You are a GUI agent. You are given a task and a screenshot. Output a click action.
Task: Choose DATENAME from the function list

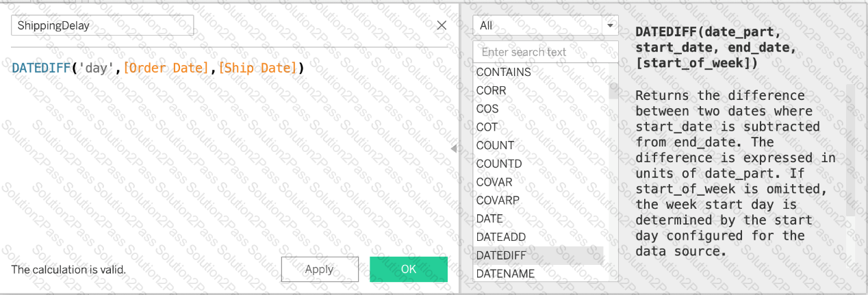[505, 274]
